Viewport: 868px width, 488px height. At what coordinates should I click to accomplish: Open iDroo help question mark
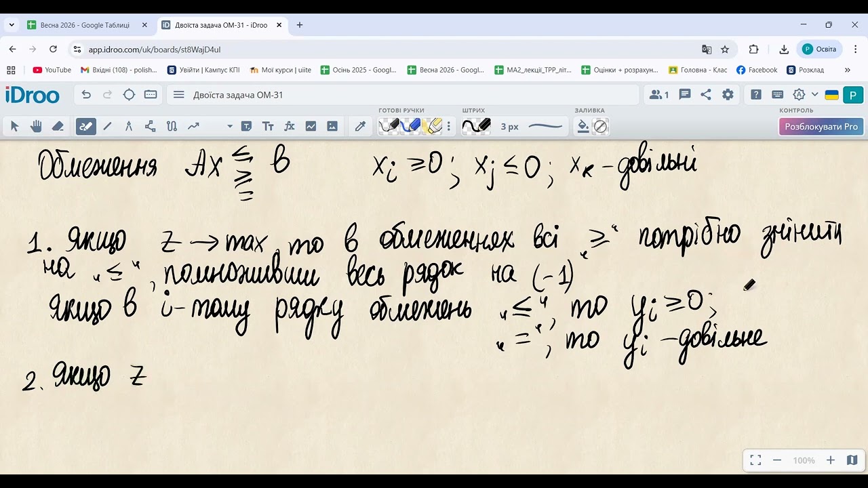(x=756, y=95)
